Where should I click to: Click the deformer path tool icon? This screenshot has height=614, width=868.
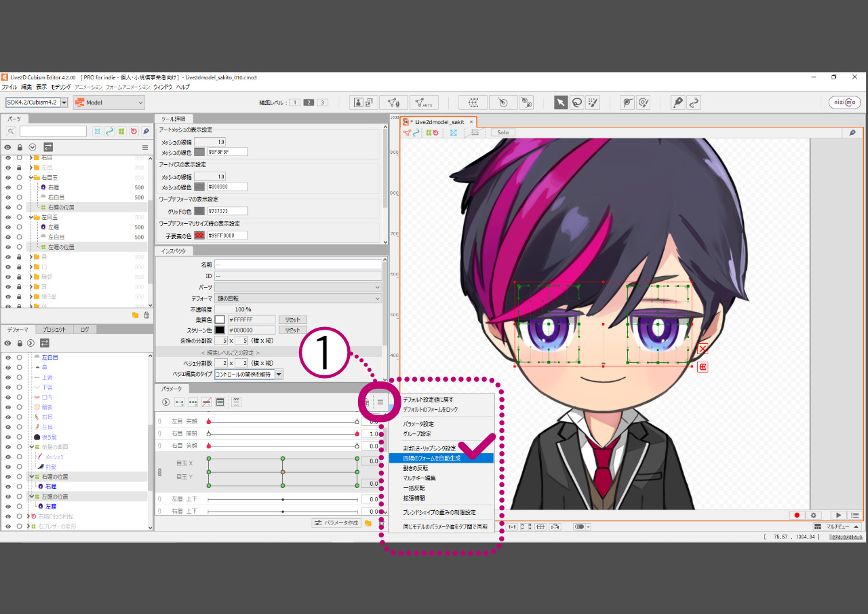(x=526, y=102)
